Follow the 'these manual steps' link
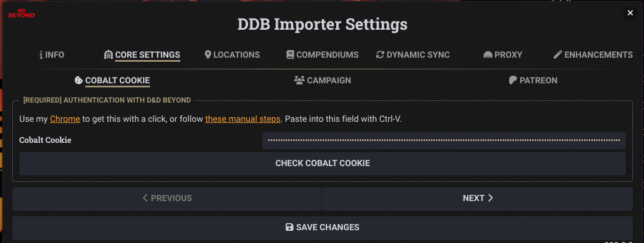The width and height of the screenshot is (644, 243). 243,119
